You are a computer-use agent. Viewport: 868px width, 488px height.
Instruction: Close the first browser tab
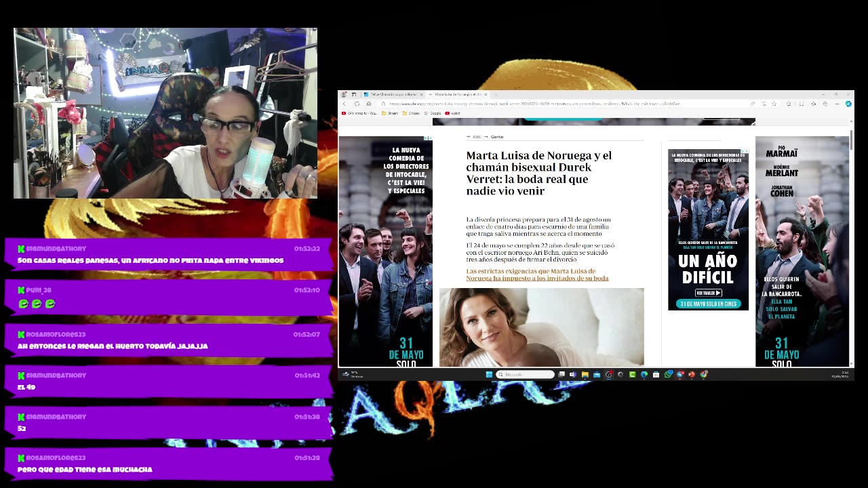click(421, 94)
